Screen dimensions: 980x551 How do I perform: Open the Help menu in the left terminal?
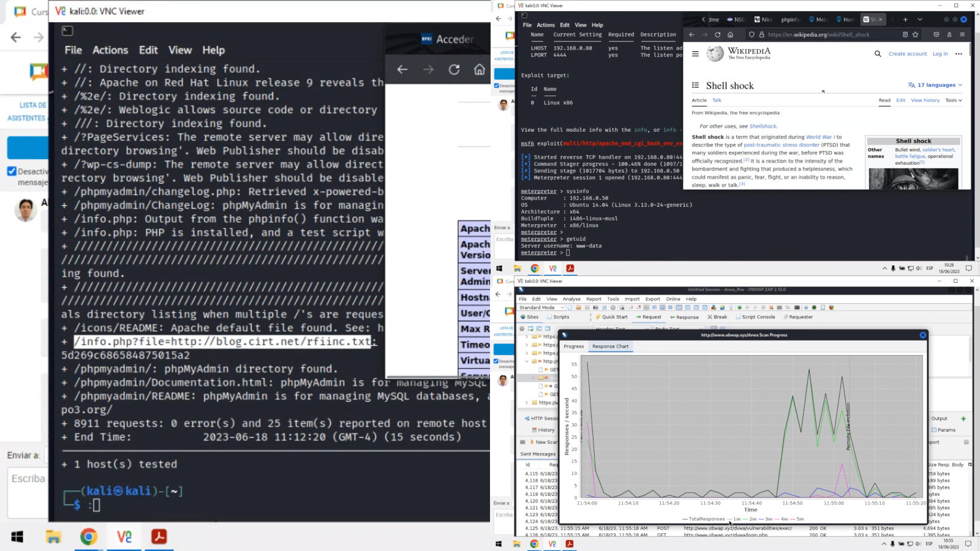coord(213,50)
